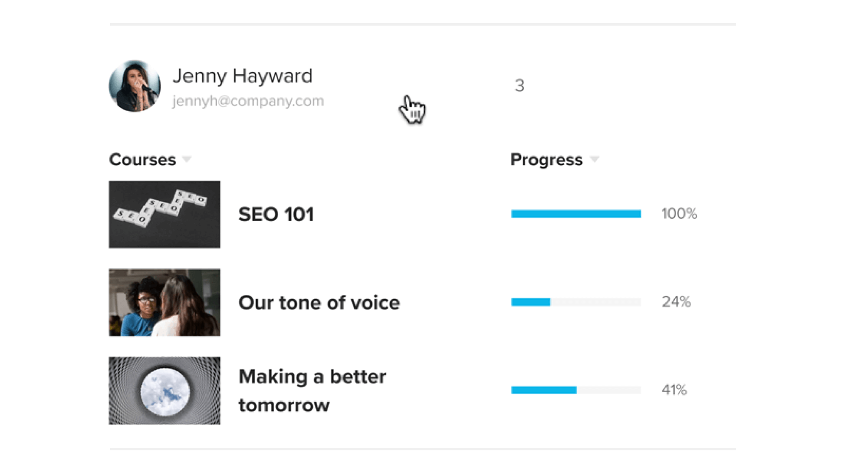Click the 41% progress label
868x469 pixels.
(674, 390)
